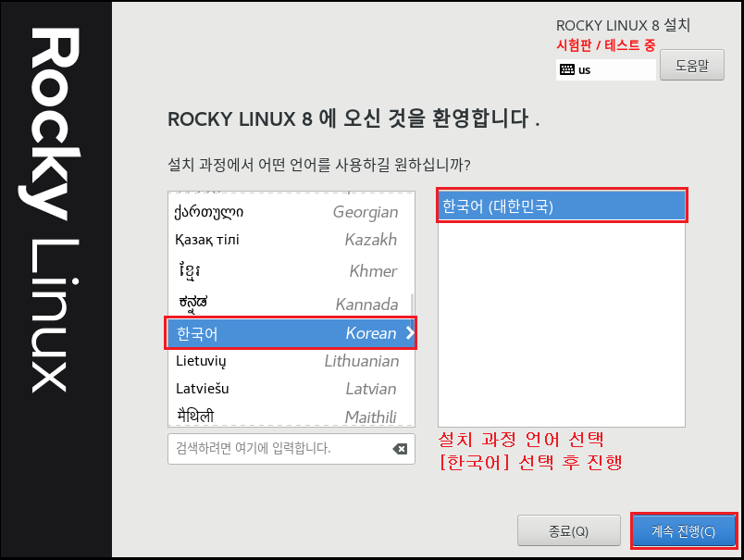The width and height of the screenshot is (744, 560).
Task: Click the keyboard layout icon next to us
Action: coord(567,69)
